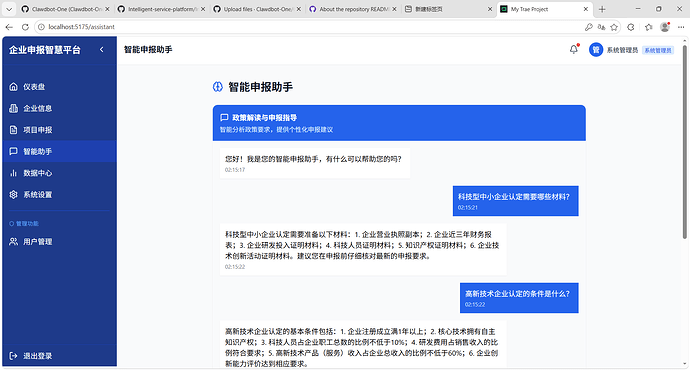
Task: Collapse the sidebar with the chevron arrow
Action: coord(102,50)
